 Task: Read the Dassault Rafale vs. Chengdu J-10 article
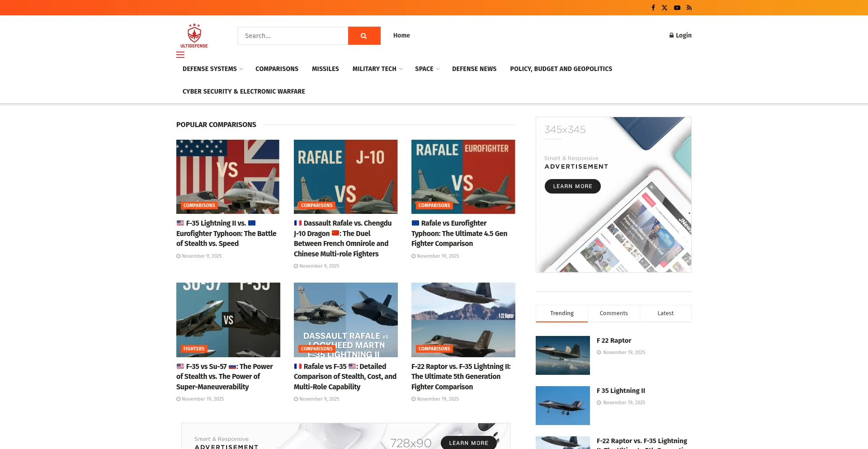343,238
